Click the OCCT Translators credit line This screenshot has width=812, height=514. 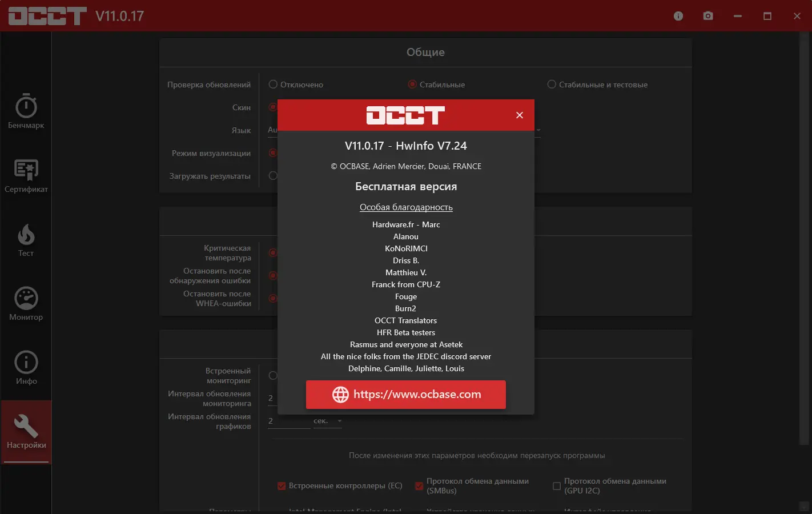pyautogui.click(x=406, y=320)
